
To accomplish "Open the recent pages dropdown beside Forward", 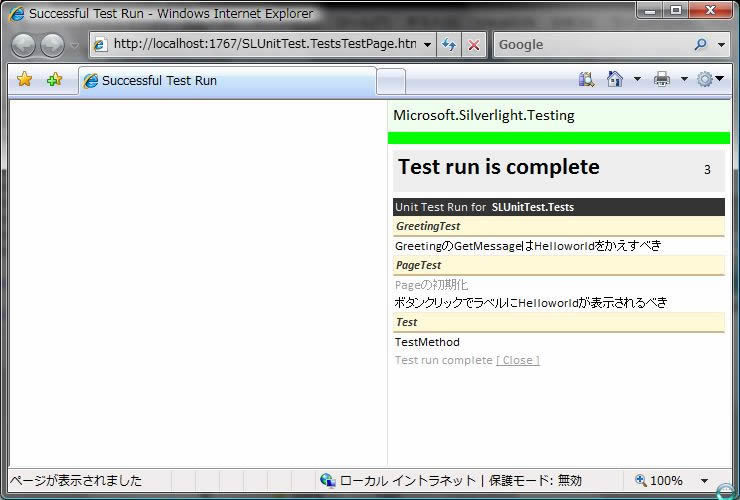I will click(75, 45).
